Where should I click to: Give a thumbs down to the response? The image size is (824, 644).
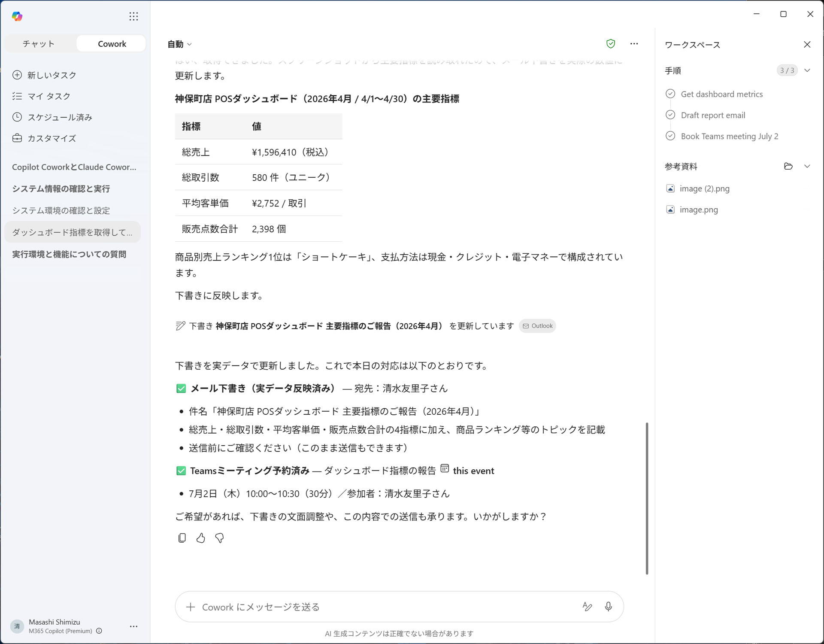point(219,538)
